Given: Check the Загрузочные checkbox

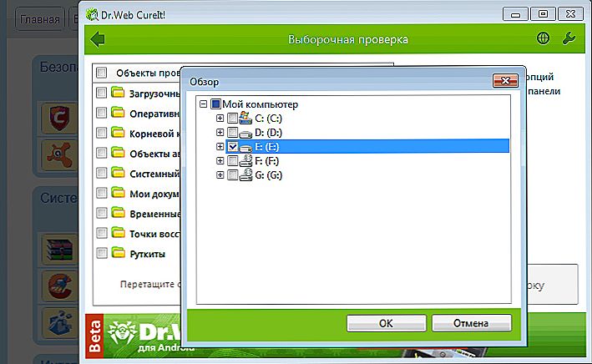Looking at the screenshot, I should pyautogui.click(x=102, y=93).
